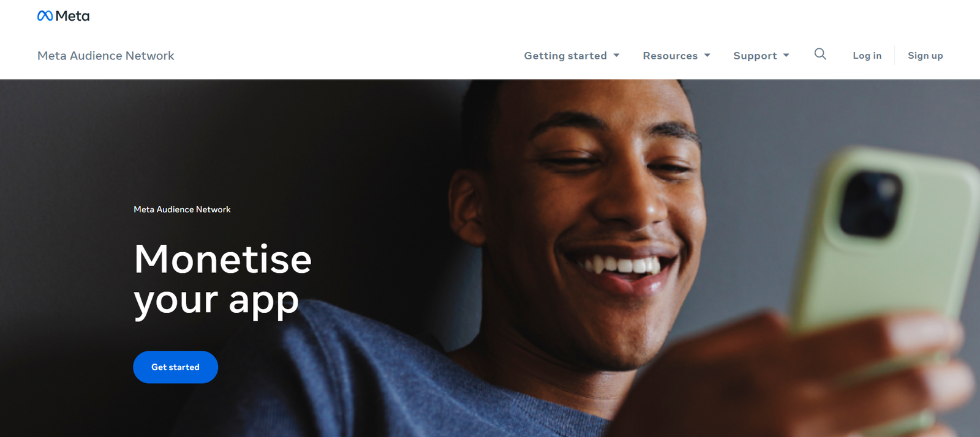
Task: Expand the Support dropdown arrow
Action: pos(786,55)
